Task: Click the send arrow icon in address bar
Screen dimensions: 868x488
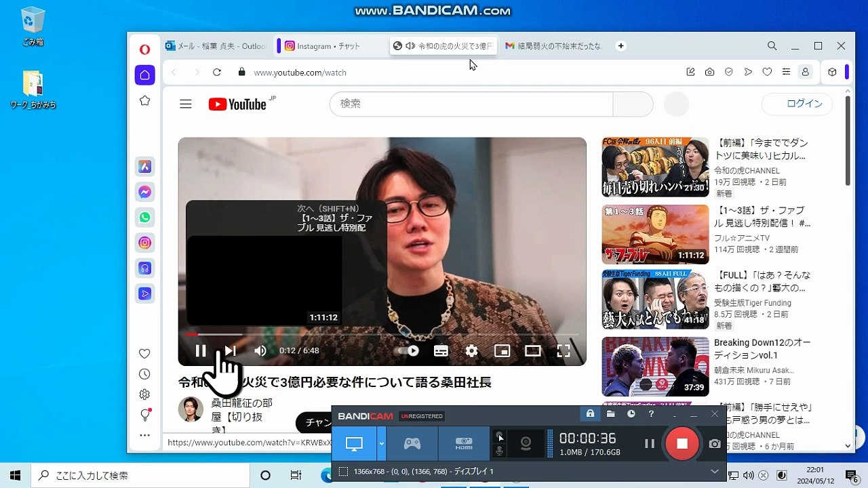Action: click(x=748, y=72)
